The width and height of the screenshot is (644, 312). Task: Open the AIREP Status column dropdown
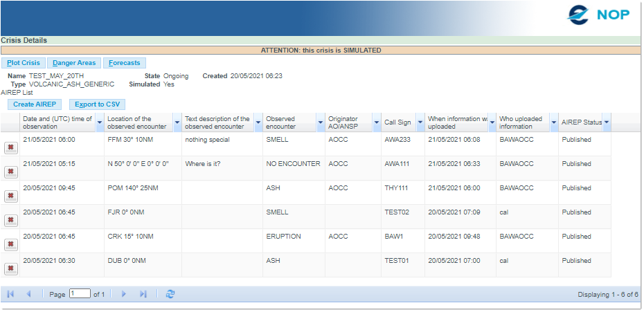607,122
